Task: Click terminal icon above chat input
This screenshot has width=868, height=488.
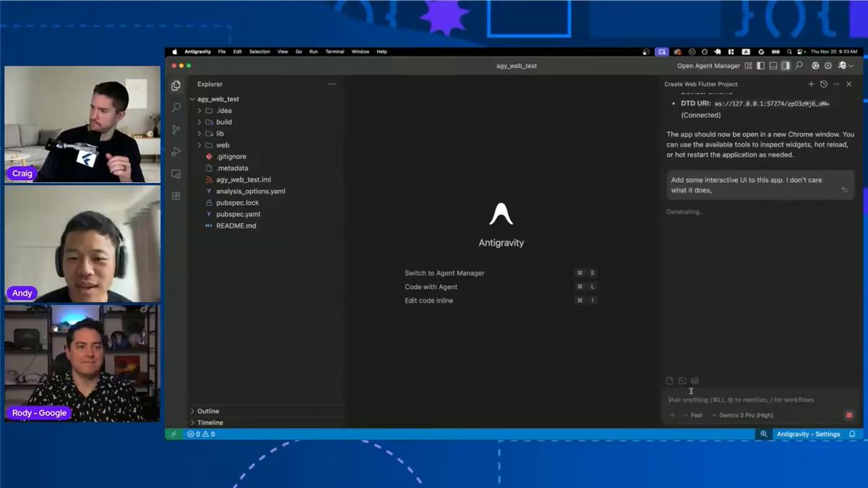Action: (682, 381)
